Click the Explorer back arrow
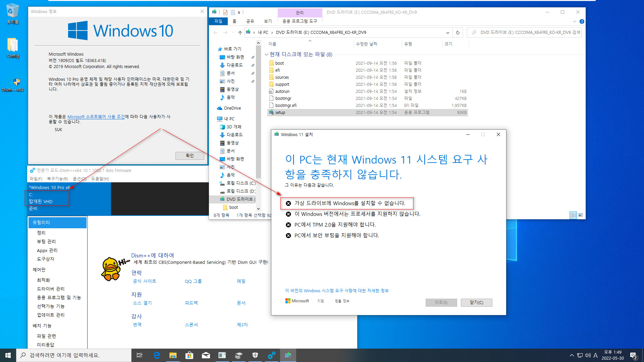This screenshot has width=644, height=362. tap(215, 33)
